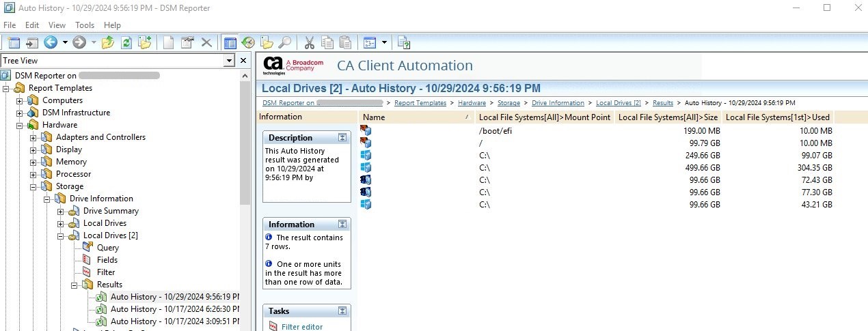This screenshot has width=868, height=331.
Task: Click the help document toolbar icon
Action: click(404, 42)
